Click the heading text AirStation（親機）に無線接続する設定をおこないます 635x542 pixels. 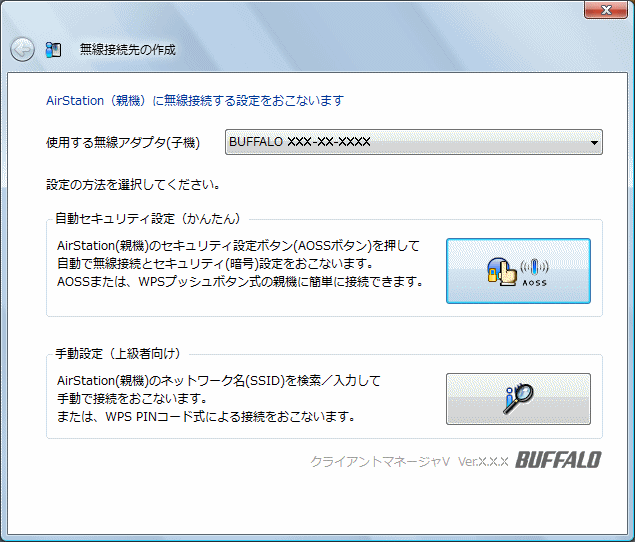click(195, 100)
